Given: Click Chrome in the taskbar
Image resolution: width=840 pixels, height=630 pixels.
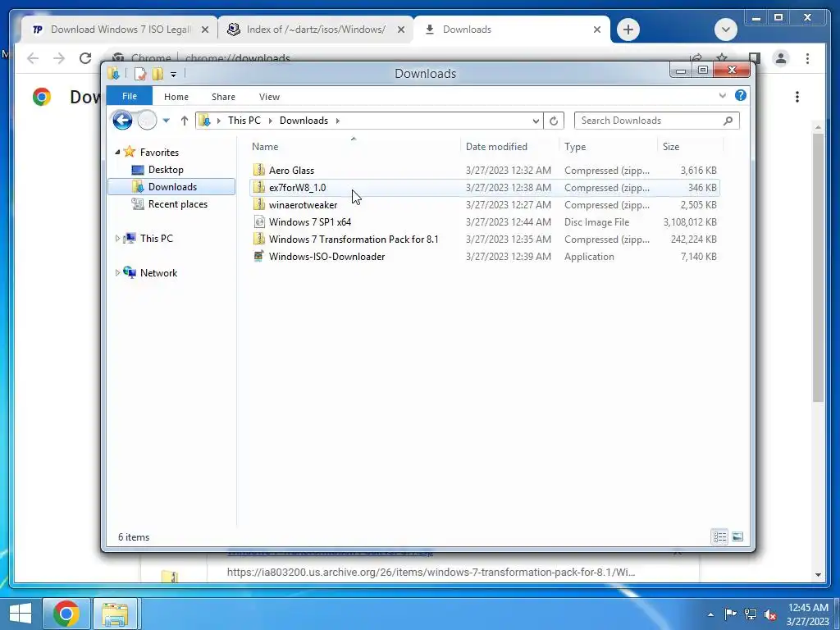Looking at the screenshot, I should pos(66,614).
